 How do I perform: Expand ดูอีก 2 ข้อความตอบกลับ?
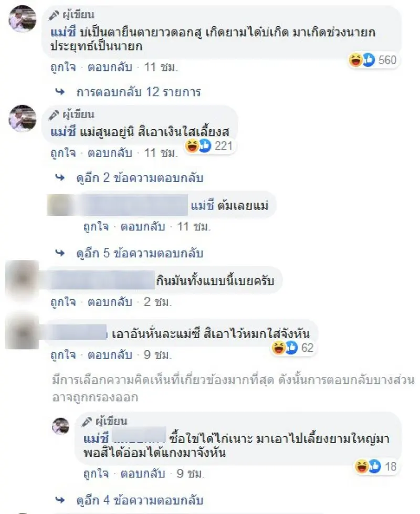(140, 178)
